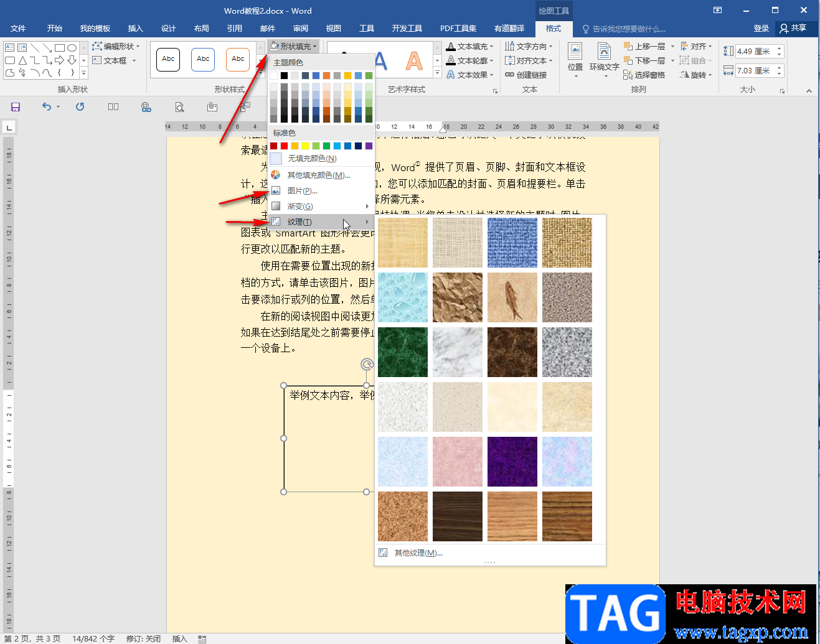Choose 其他填充颜色 (More Fill Colors) item
Viewport: 820px width, 644px height.
321,175
